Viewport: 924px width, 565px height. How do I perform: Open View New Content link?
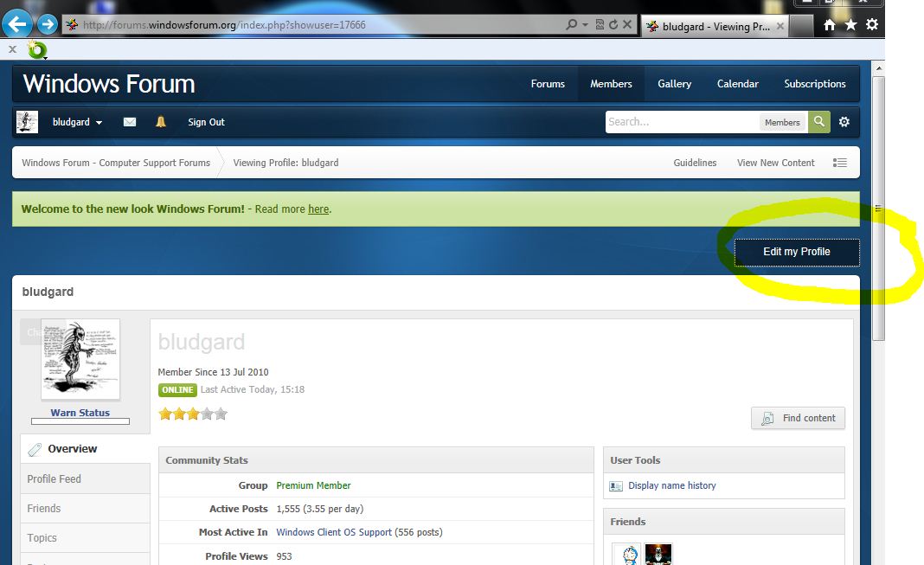[x=775, y=163]
